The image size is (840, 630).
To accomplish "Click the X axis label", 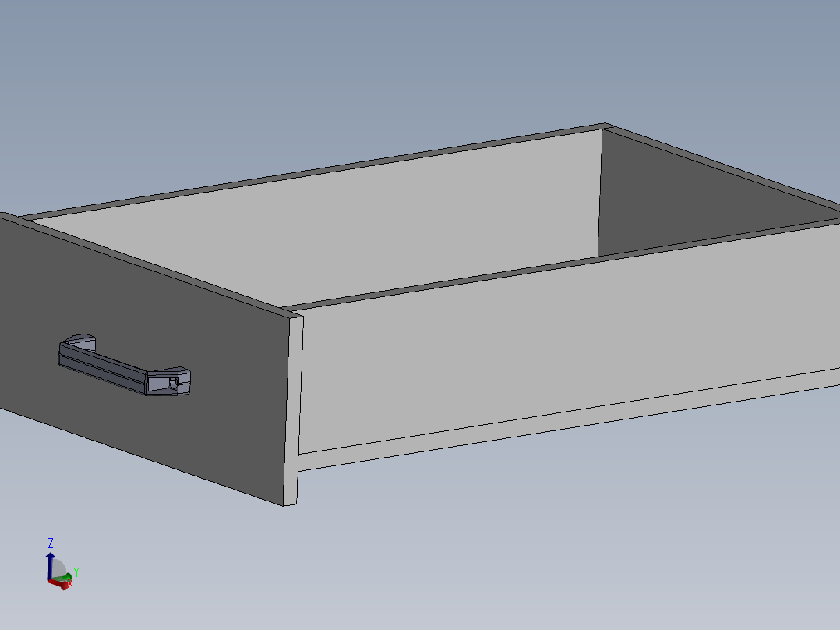I will [x=70, y=584].
